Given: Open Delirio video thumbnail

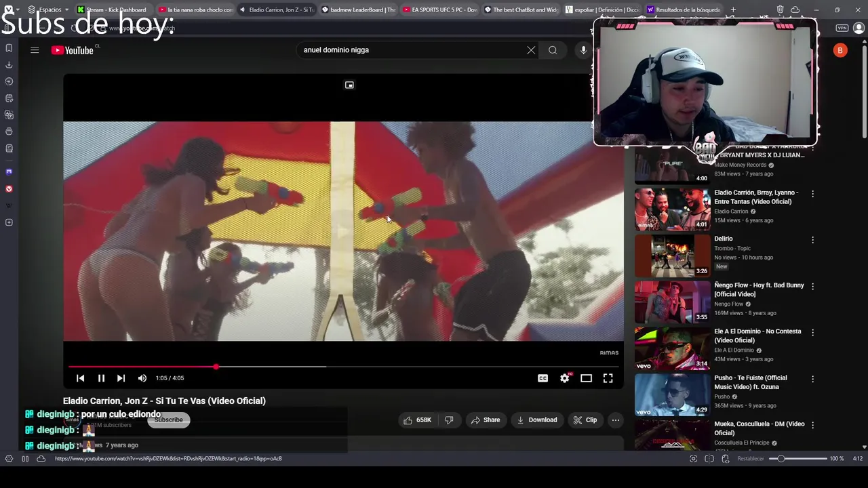Looking at the screenshot, I should 672,256.
